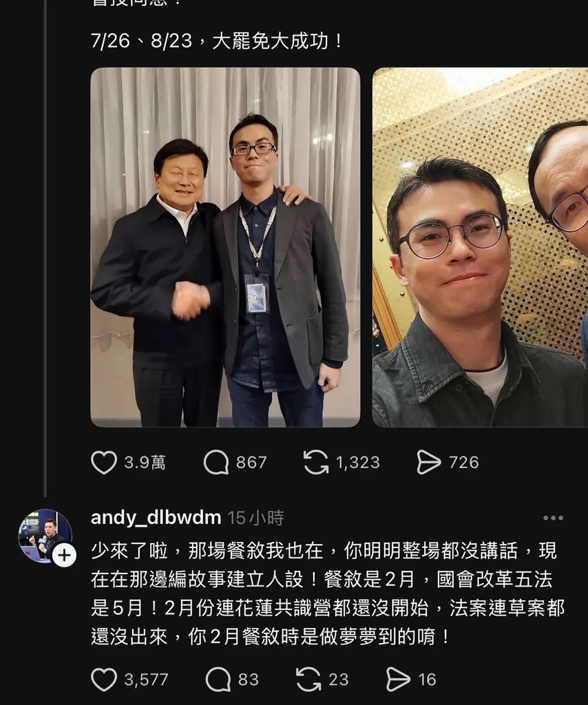Tap the 3.9萬 like count
The image size is (588, 705).
(x=145, y=463)
